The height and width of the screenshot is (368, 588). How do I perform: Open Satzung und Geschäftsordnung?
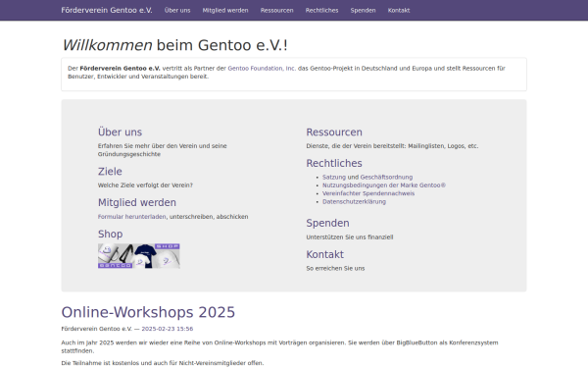point(367,177)
